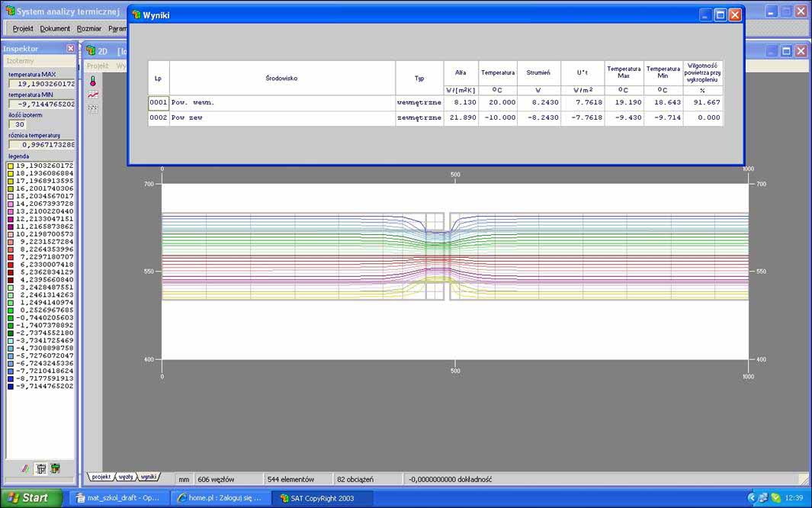Select the legend swatch for 5,2362834129
The image size is (812, 508).
click(11, 272)
